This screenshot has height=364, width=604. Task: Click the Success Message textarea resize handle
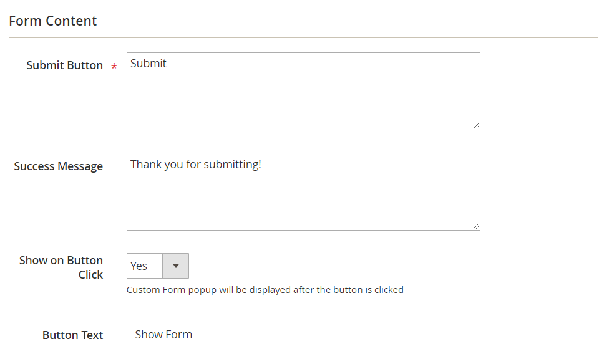tap(476, 226)
